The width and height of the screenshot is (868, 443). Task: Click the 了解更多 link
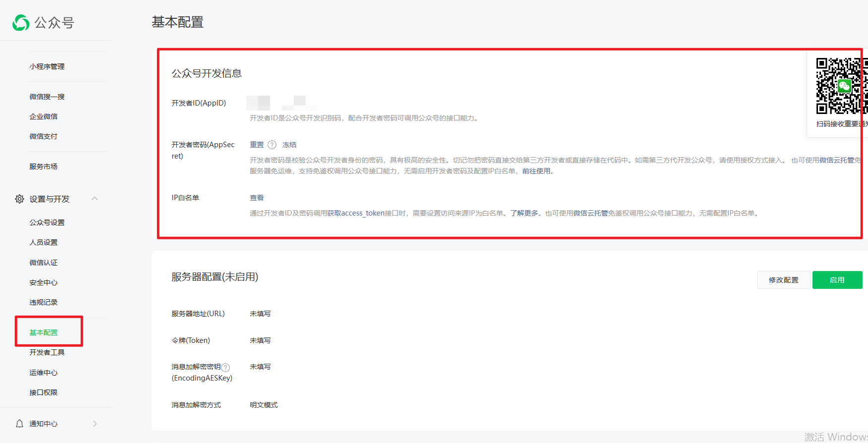coord(524,213)
